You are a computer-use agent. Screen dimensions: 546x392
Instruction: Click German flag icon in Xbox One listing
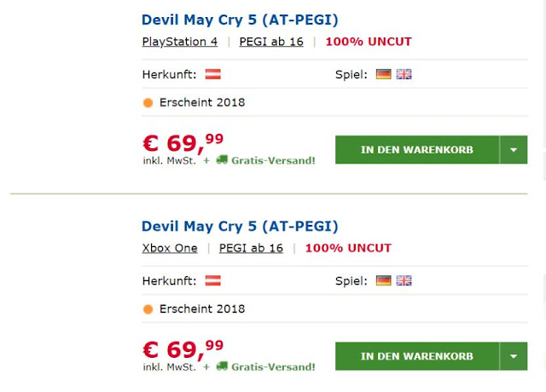click(384, 280)
